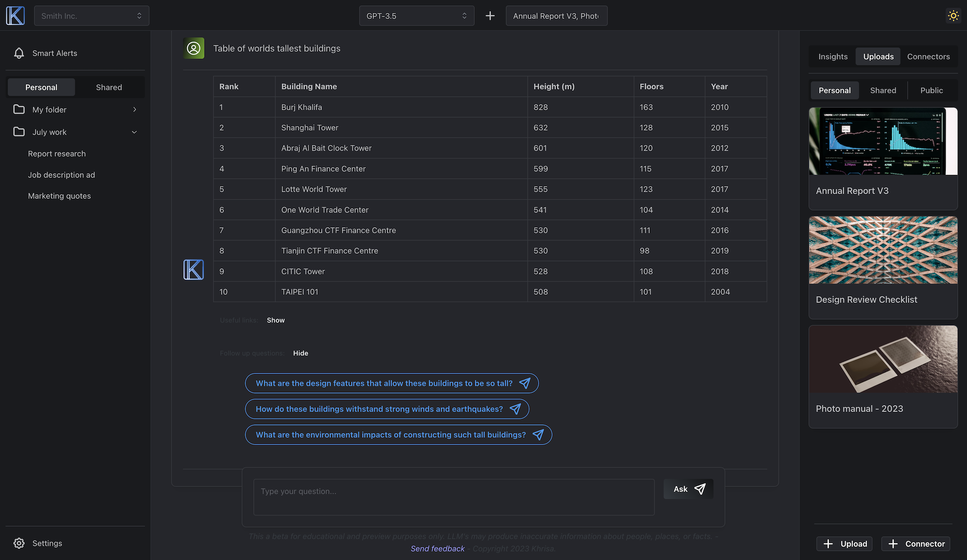The height and width of the screenshot is (560, 967).
Task: Open the Design Review Checklist thumbnail
Action: (883, 250)
